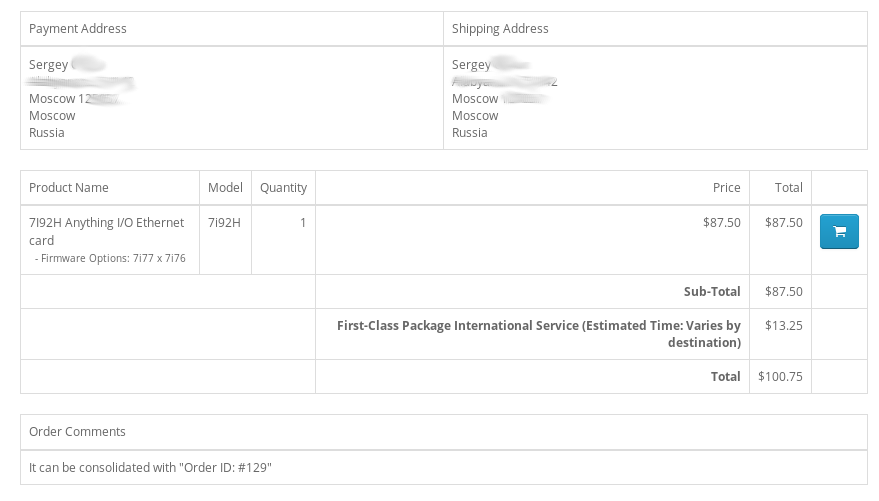Click the blue shopping cart reorder button

coord(839,232)
